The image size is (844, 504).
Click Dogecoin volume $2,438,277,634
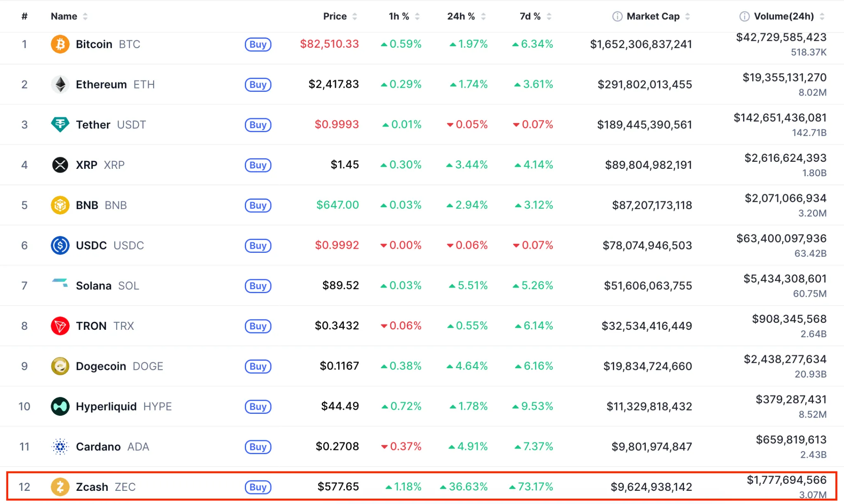click(x=785, y=359)
